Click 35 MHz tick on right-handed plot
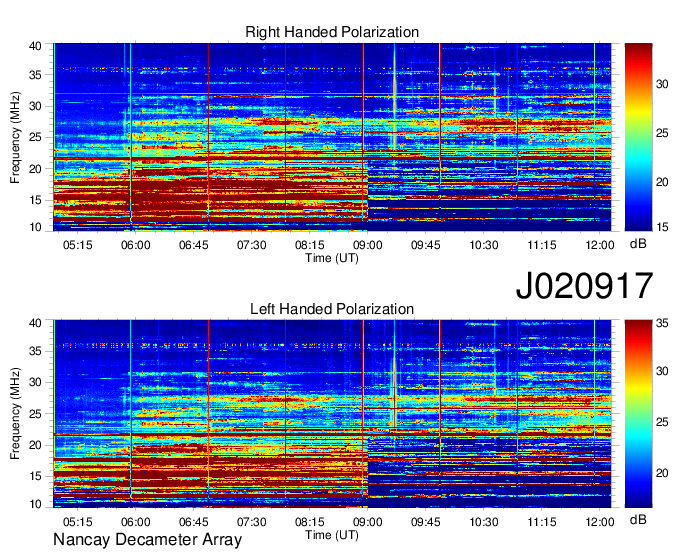 [35, 75]
